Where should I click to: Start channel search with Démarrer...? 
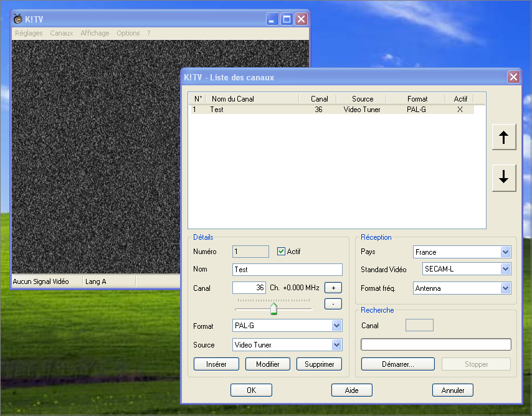[x=398, y=364]
